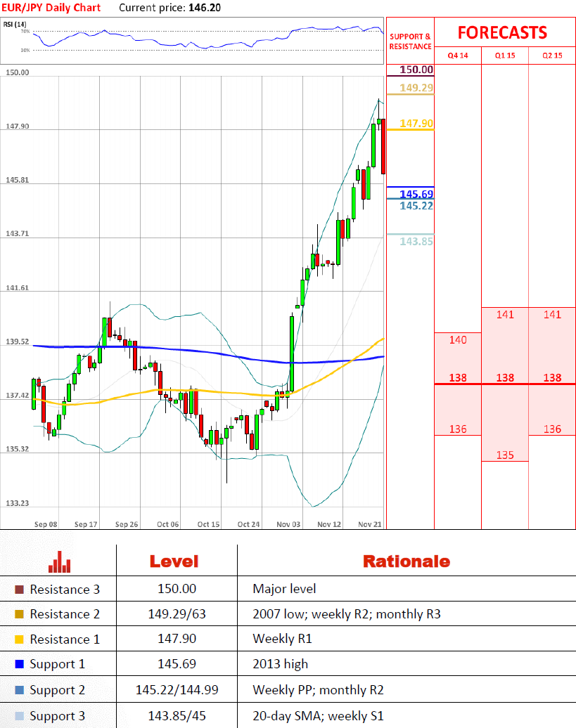This screenshot has width=576, height=728.
Task: Click the current price value 146.20
Action: 205,8
